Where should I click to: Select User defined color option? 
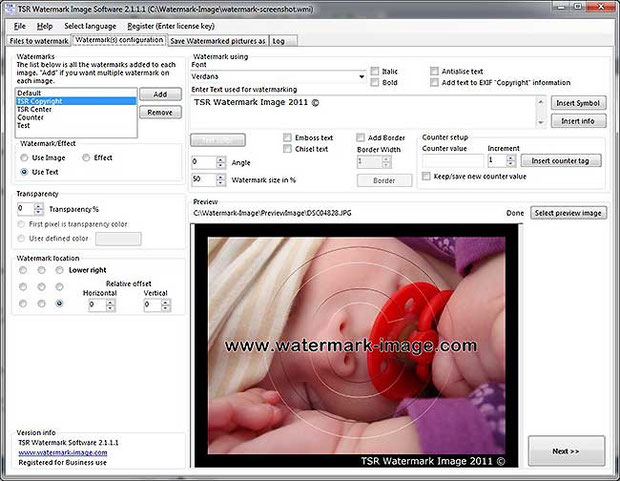[x=21, y=239]
